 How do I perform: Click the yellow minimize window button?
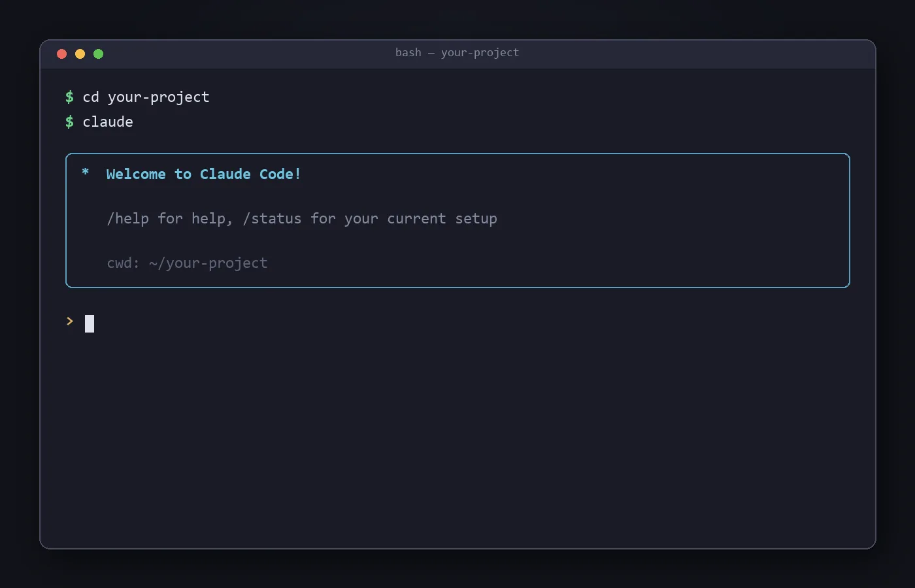[x=80, y=54]
